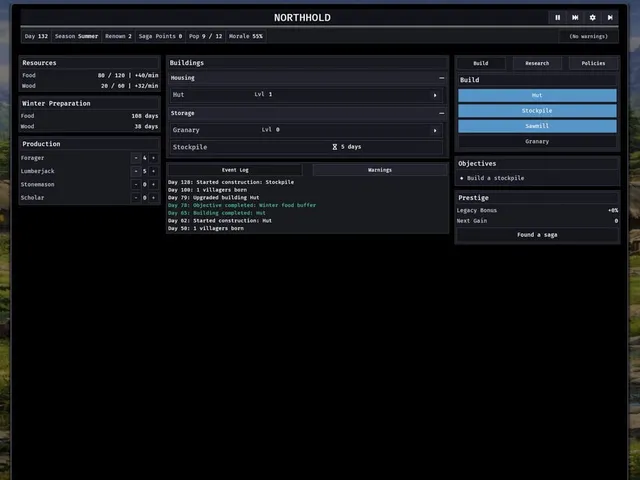Increase Forager workers with plus
Image resolution: width=640 pixels, height=480 pixels.
coord(153,158)
